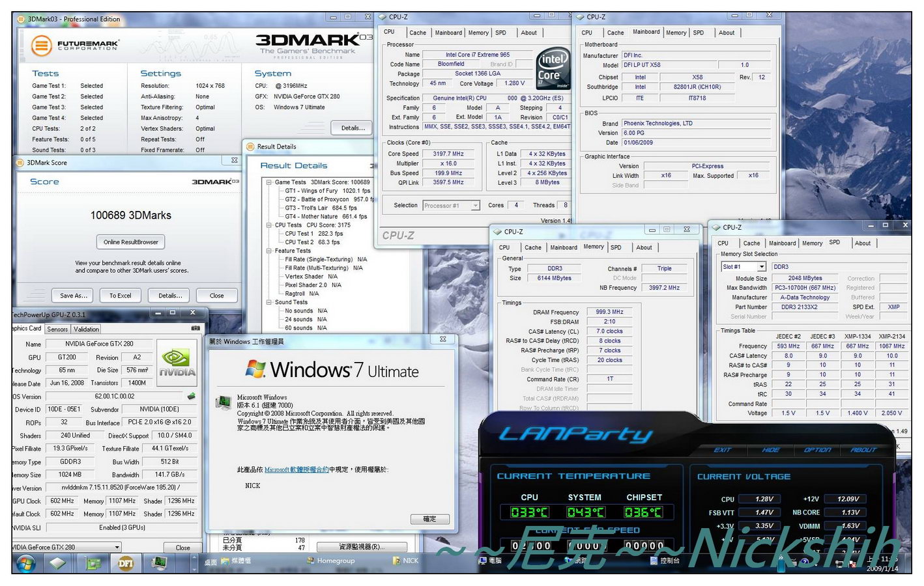Open Memory tab in CPU-Z processor window
This screenshot has height=586, width=924.
[x=478, y=33]
